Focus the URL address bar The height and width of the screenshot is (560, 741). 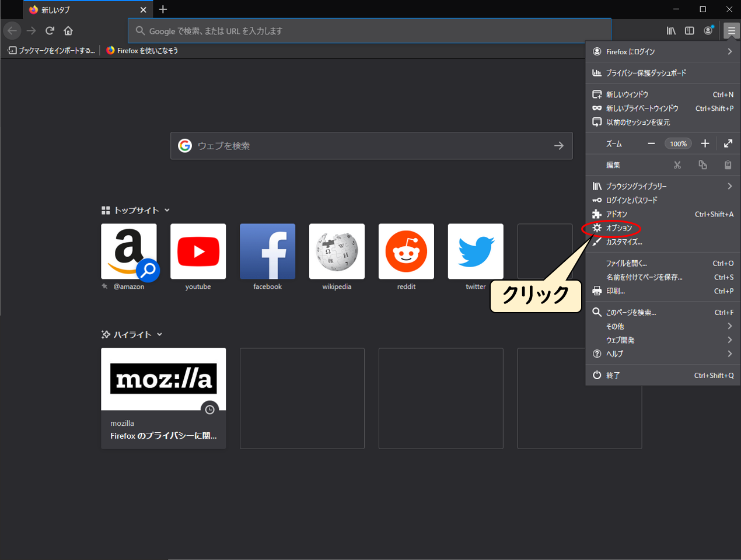[x=369, y=31]
